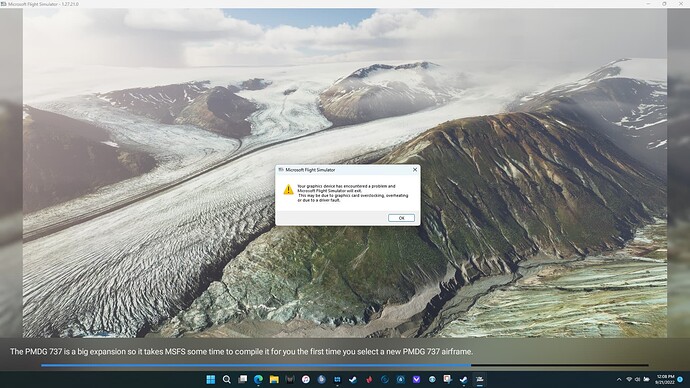Viewport: 690px width, 388px height.
Task: Click the Flight Simulator icon in main title bar
Action: 4,4
